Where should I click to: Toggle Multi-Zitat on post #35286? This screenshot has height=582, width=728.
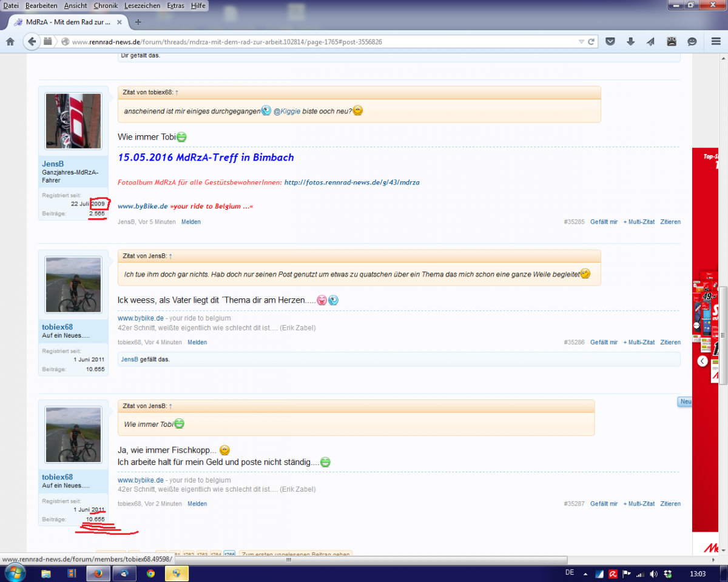pos(639,343)
